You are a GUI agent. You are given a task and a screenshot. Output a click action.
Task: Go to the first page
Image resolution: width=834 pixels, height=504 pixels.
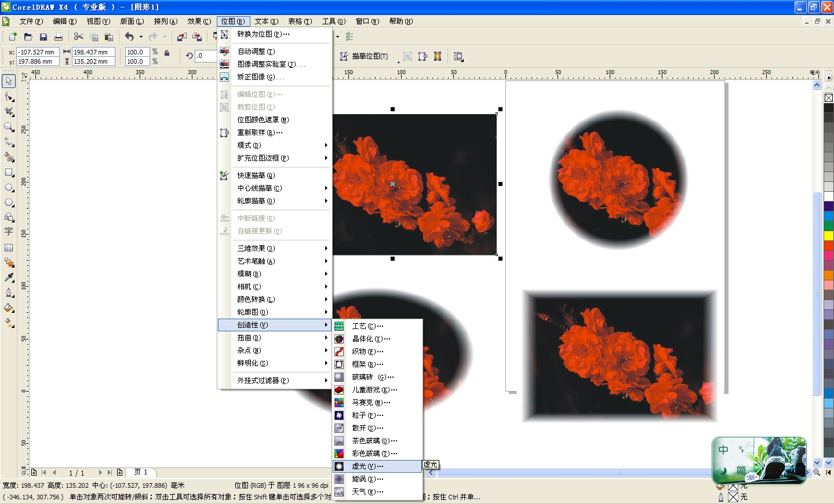point(44,473)
